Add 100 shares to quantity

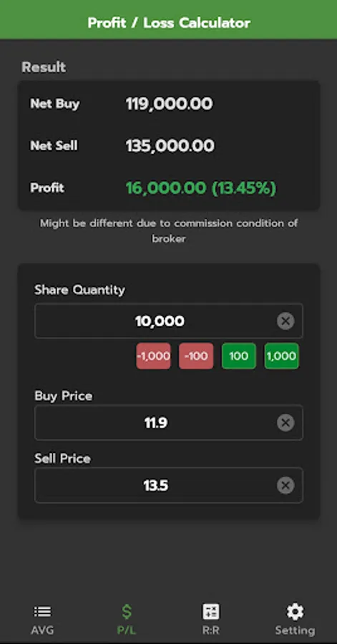(x=239, y=356)
